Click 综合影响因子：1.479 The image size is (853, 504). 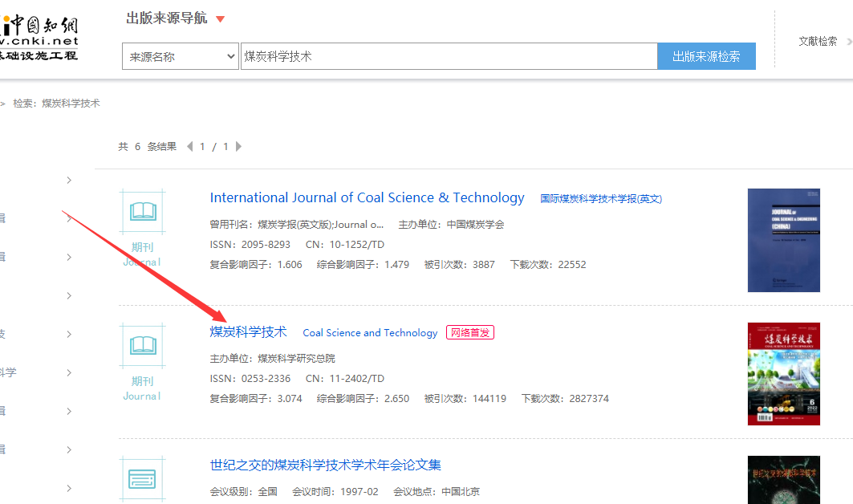[x=363, y=265]
